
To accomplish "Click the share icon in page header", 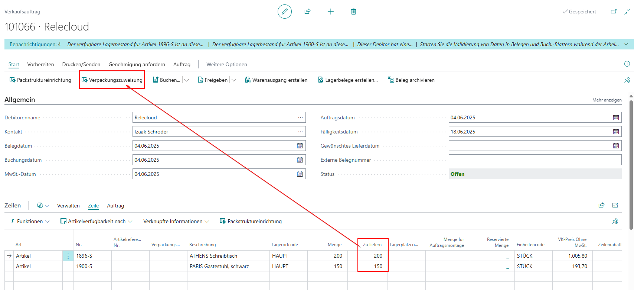I will [x=307, y=12].
